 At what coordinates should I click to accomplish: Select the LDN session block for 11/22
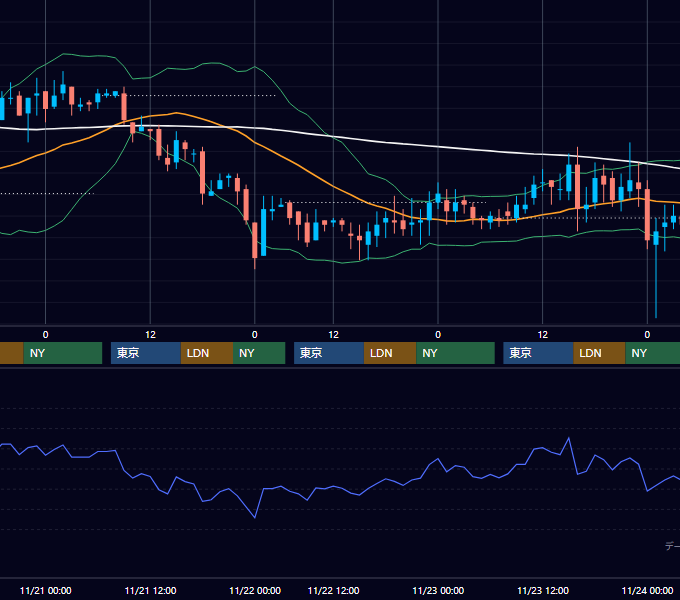pos(390,353)
